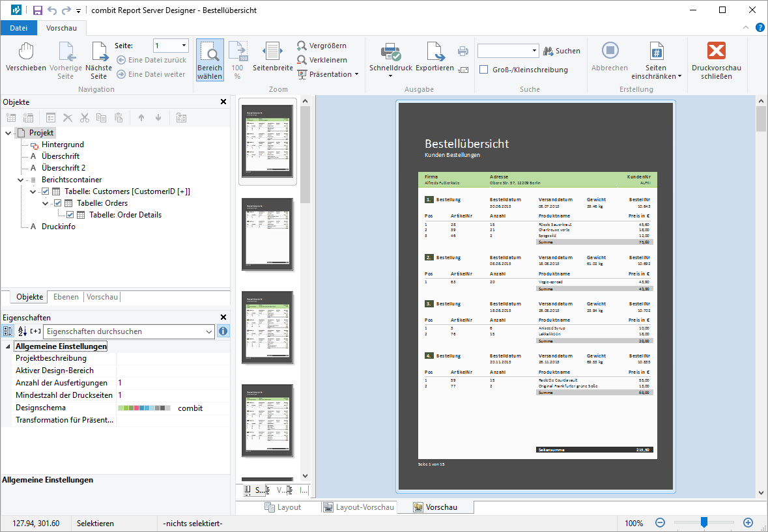Open the Datei menu tab

click(19, 27)
